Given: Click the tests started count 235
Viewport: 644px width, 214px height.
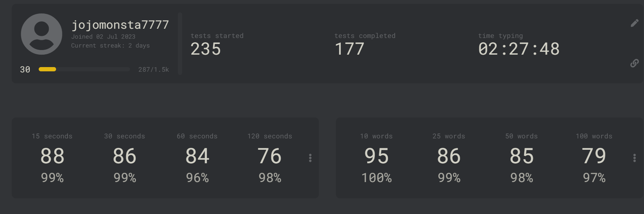Looking at the screenshot, I should [x=206, y=49].
